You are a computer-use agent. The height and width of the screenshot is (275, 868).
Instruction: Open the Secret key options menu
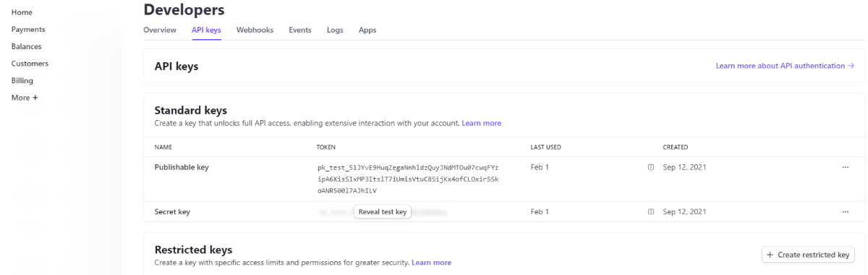(x=845, y=212)
